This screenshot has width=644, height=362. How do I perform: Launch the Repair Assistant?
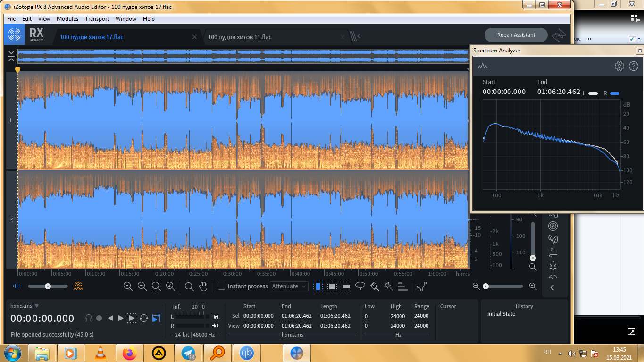[x=516, y=35]
